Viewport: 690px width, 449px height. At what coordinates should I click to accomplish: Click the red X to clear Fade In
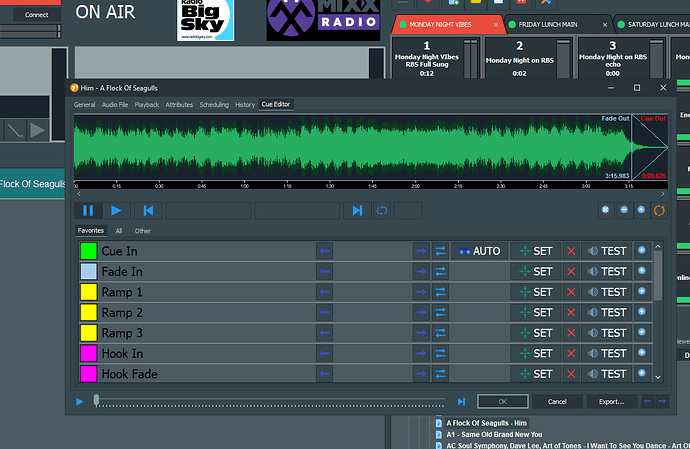coord(571,271)
